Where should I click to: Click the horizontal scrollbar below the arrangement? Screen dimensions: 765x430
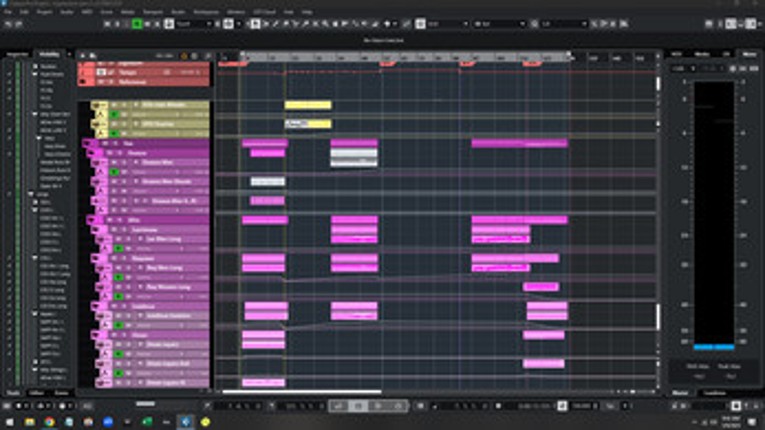300,392
